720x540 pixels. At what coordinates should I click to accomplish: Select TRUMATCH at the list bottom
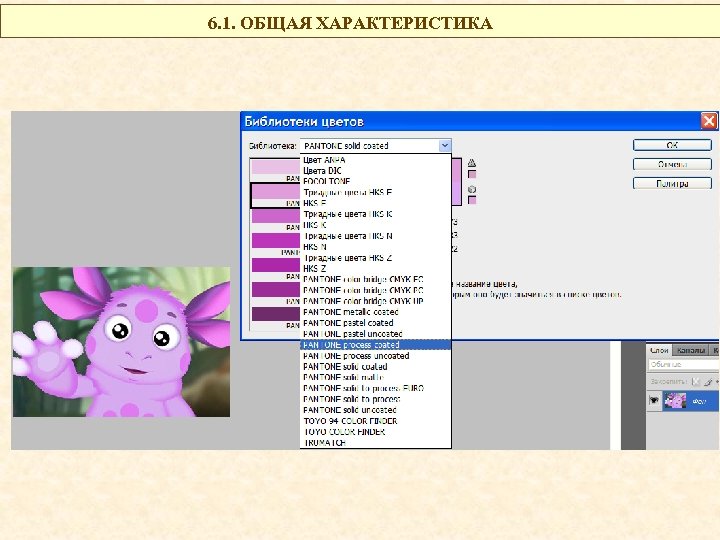coord(376,443)
